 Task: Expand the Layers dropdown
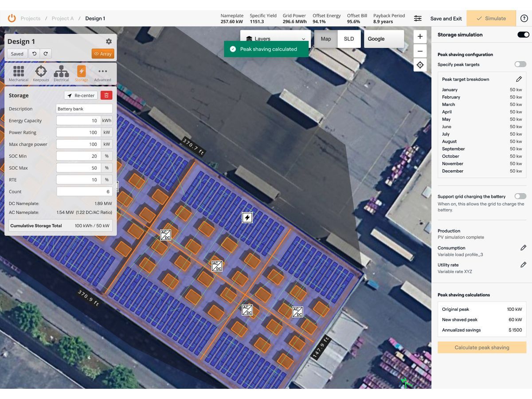(x=275, y=39)
